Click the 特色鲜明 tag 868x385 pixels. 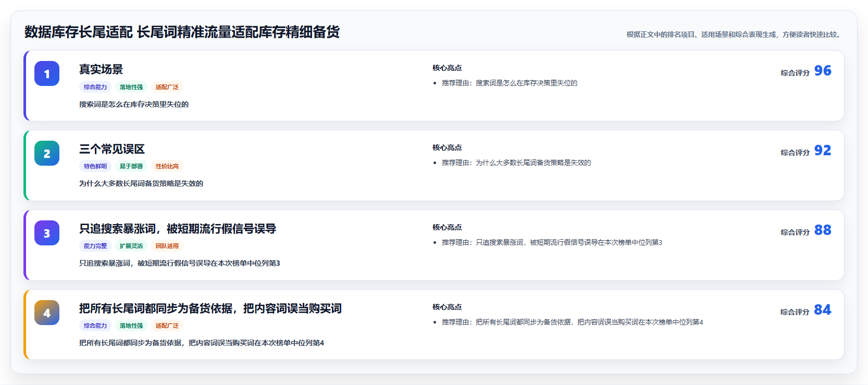95,166
